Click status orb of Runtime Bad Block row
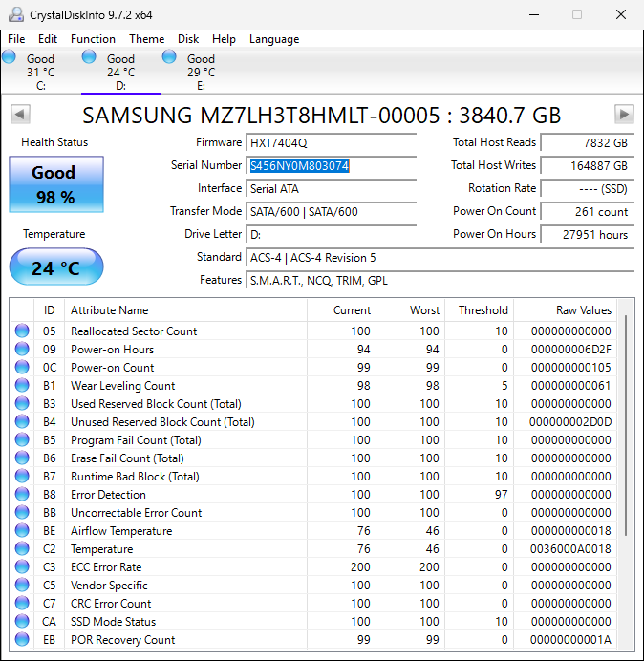 pos(22,476)
